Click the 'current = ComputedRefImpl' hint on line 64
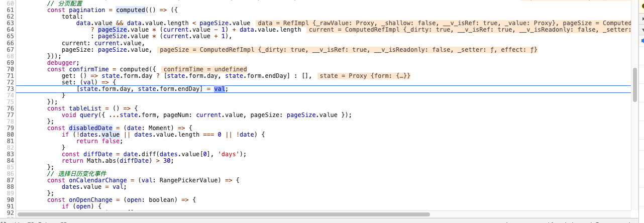The image size is (644, 223). pos(469,30)
